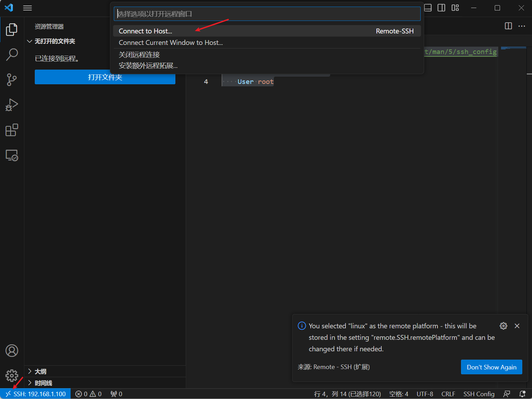532x399 pixels.
Task: Change language mode SSH Config status item
Action: click(479, 394)
